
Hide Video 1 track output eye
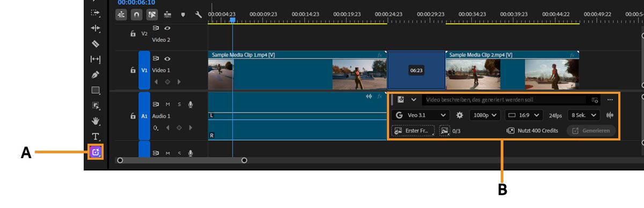pyautogui.click(x=167, y=59)
